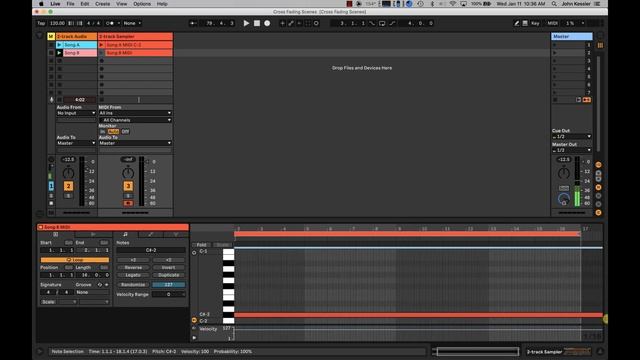Click the Invert notes button
This screenshot has width=640, height=360.
coord(169,268)
